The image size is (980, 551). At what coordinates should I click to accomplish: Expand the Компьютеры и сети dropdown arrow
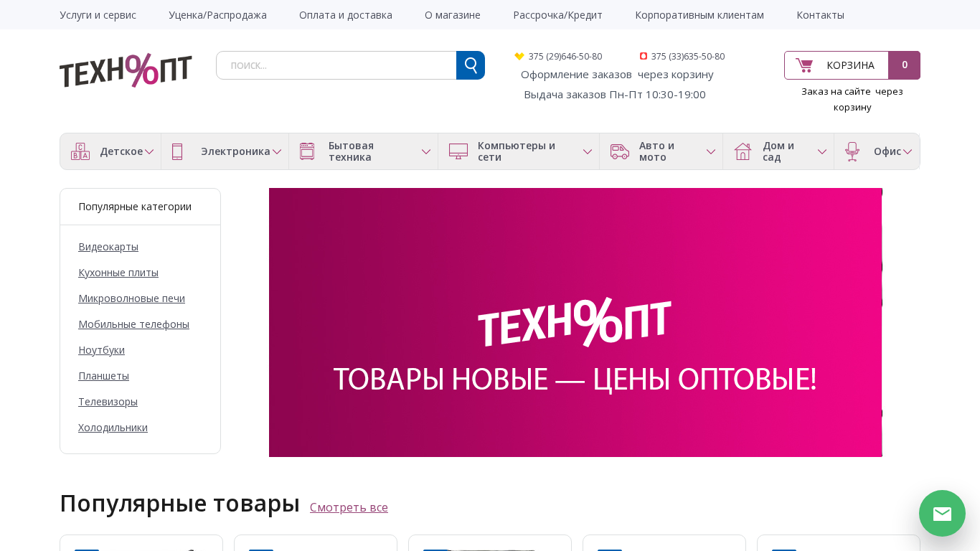click(x=588, y=152)
